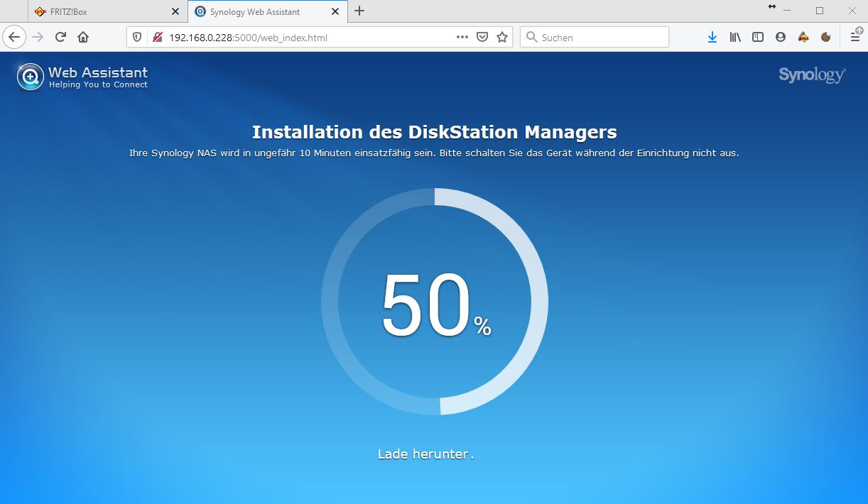Click the colorful extension icon in toolbar
Screen dimensions: 868x504
803,37
